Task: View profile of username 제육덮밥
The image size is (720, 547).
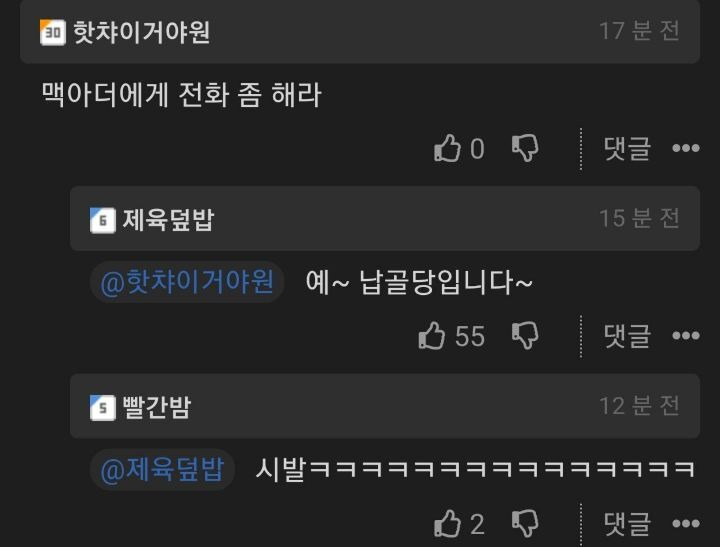Action: 168,220
